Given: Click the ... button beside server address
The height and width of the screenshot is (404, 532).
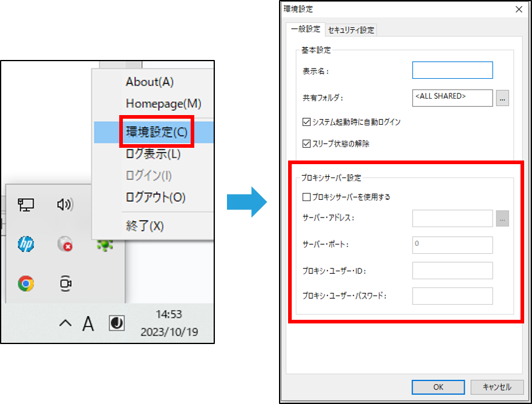Looking at the screenshot, I should click(x=502, y=219).
